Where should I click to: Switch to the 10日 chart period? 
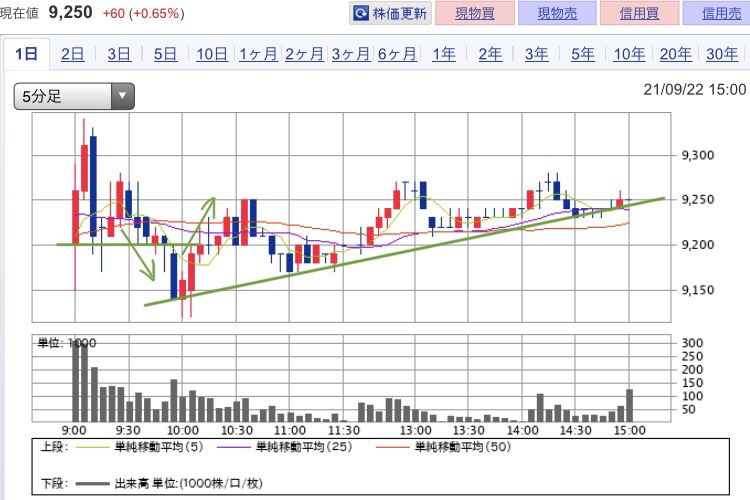click(x=212, y=54)
